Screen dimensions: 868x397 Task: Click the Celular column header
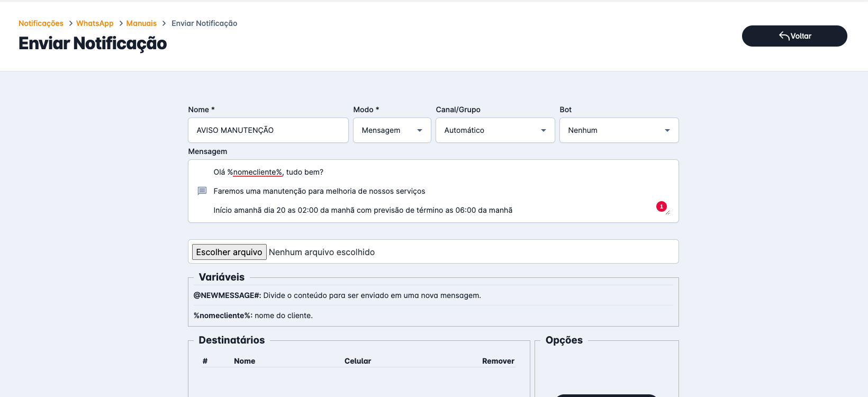[358, 361]
